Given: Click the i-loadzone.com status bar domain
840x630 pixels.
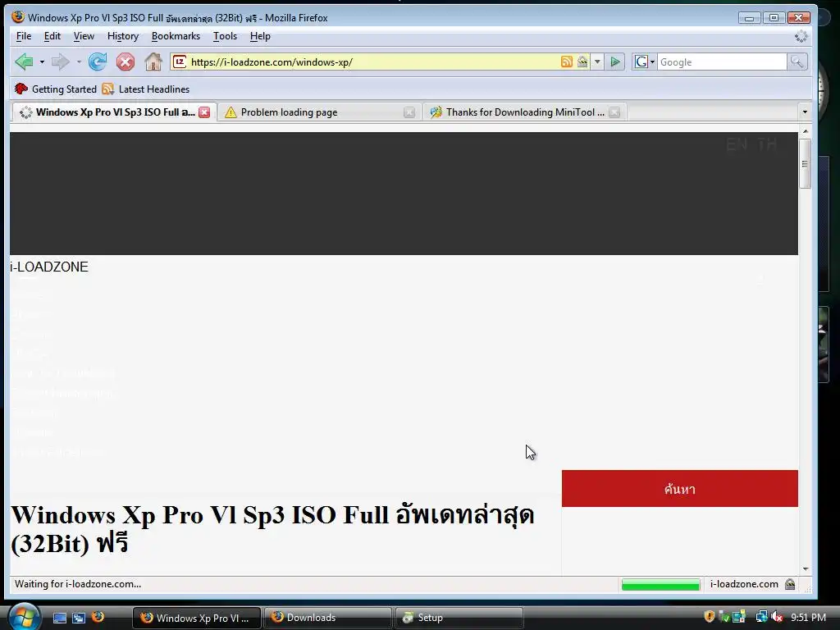Looking at the screenshot, I should pyautogui.click(x=744, y=584).
